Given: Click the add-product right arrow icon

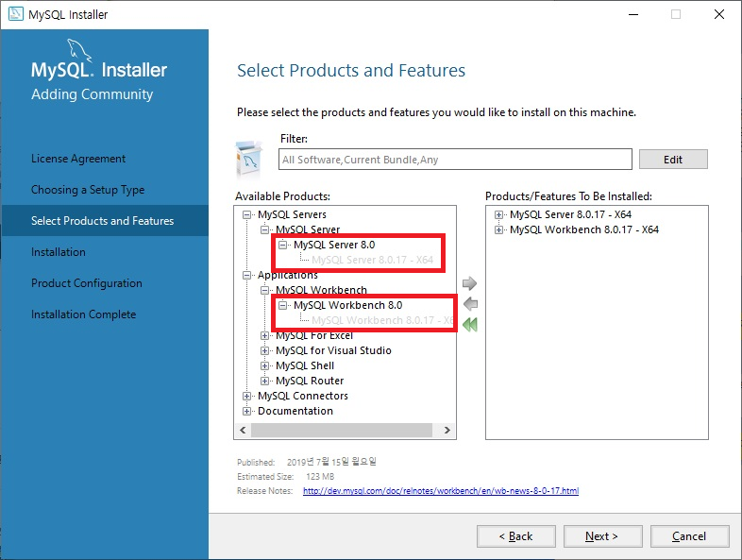Looking at the screenshot, I should (469, 283).
